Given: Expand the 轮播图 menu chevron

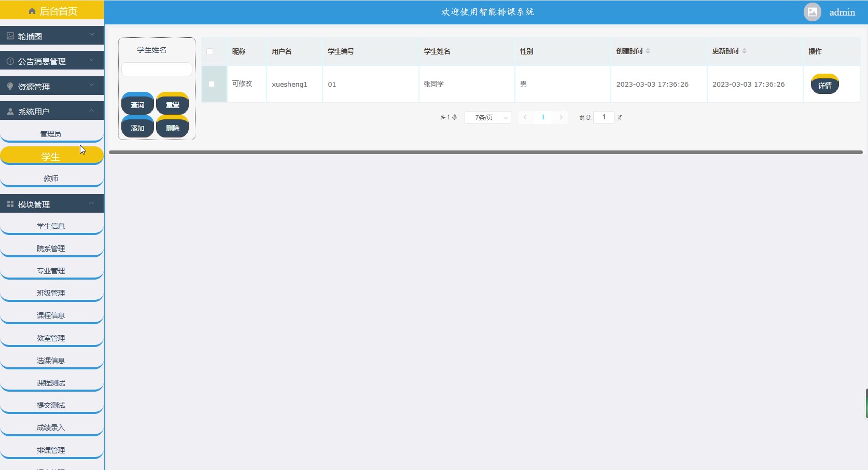Looking at the screenshot, I should click(92, 35).
